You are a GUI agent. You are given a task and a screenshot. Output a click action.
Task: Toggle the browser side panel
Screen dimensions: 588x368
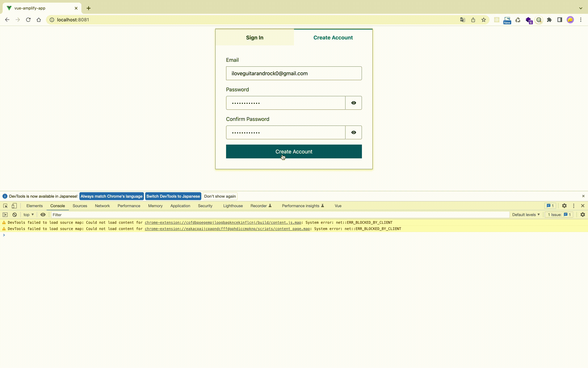pos(560,20)
